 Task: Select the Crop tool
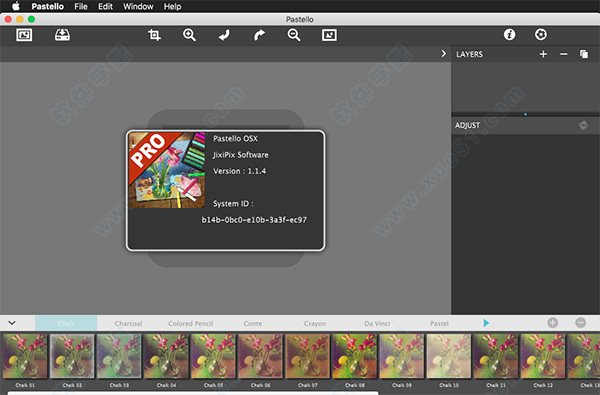click(154, 35)
